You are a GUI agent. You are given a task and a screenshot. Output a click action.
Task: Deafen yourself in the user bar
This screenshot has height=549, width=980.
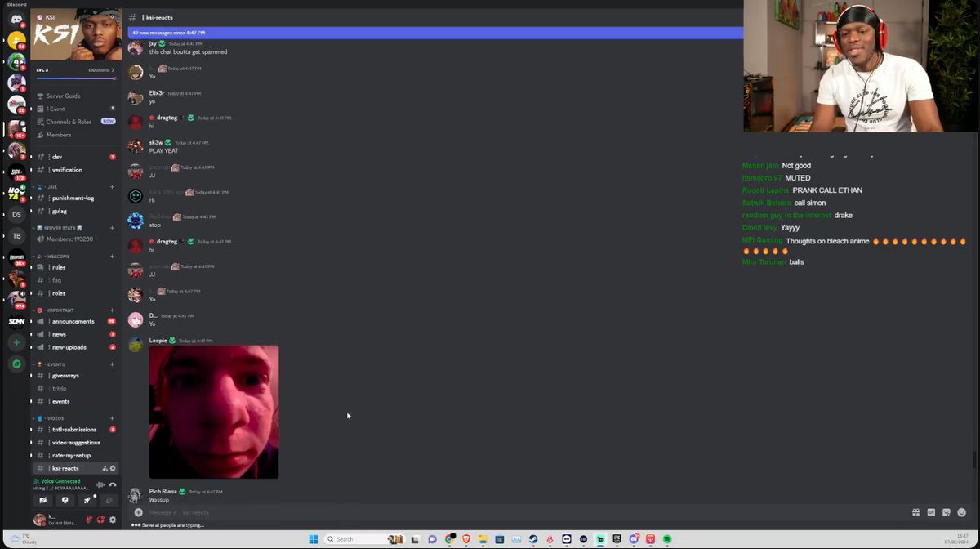pyautogui.click(x=100, y=520)
